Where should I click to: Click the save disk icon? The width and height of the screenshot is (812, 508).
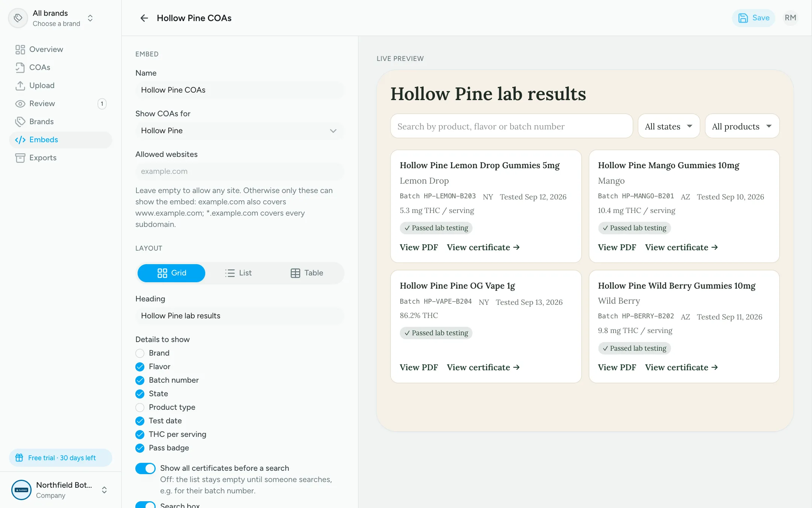(743, 18)
